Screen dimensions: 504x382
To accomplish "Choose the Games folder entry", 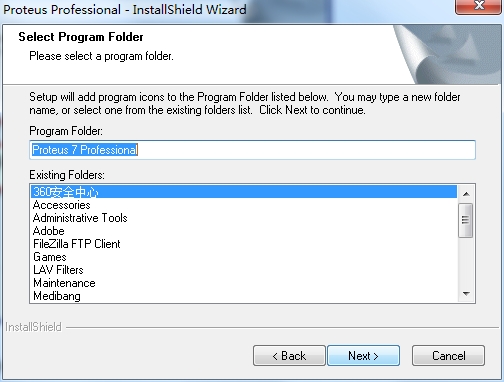I will pos(244,257).
